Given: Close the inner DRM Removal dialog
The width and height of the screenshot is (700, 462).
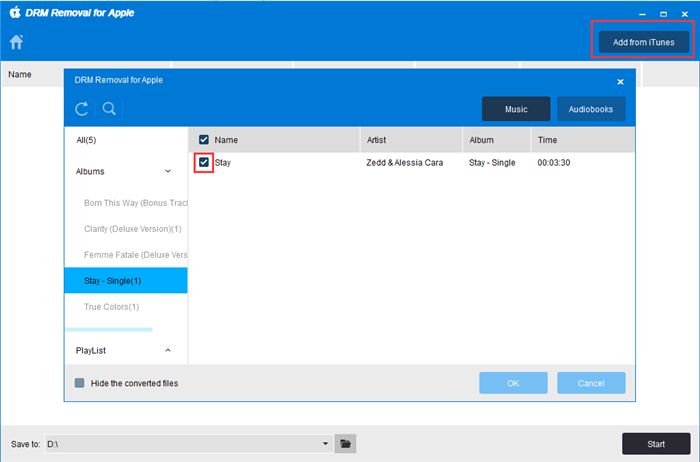Looking at the screenshot, I should (x=620, y=81).
